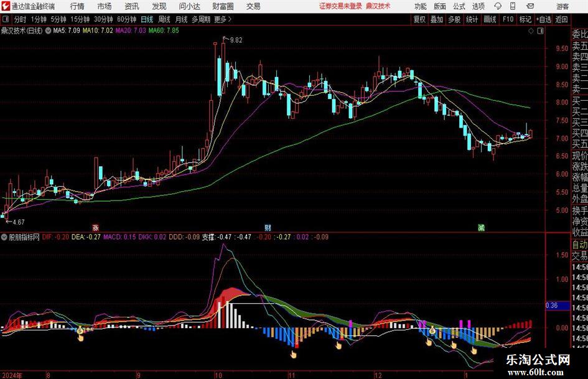This screenshot has width=588, height=379.
Task: Select the 周线 weekly period tab
Action: tap(164, 19)
